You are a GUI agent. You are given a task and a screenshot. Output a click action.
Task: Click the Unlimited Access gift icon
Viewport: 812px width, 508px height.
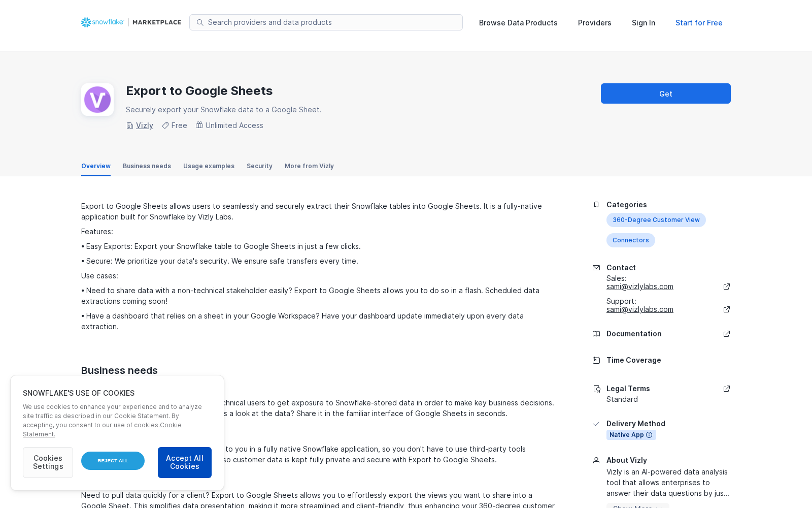(x=199, y=125)
